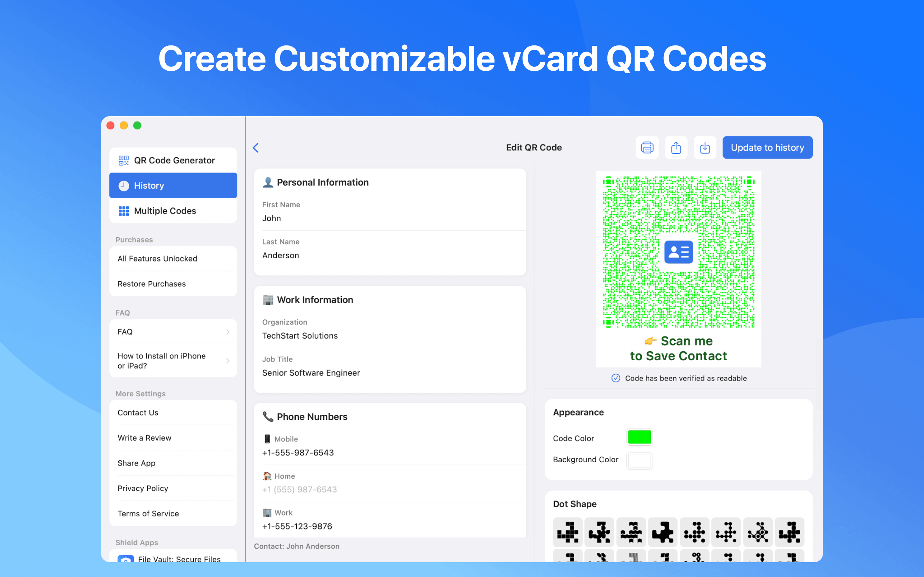Go back using the left chevron
Screen dimensions: 924x577
[x=256, y=148]
